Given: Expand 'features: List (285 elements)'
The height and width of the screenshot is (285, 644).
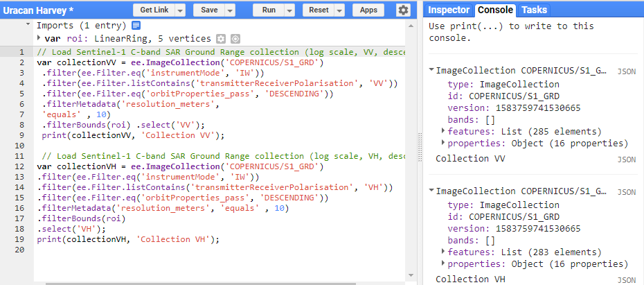Looking at the screenshot, I should click(x=443, y=131).
